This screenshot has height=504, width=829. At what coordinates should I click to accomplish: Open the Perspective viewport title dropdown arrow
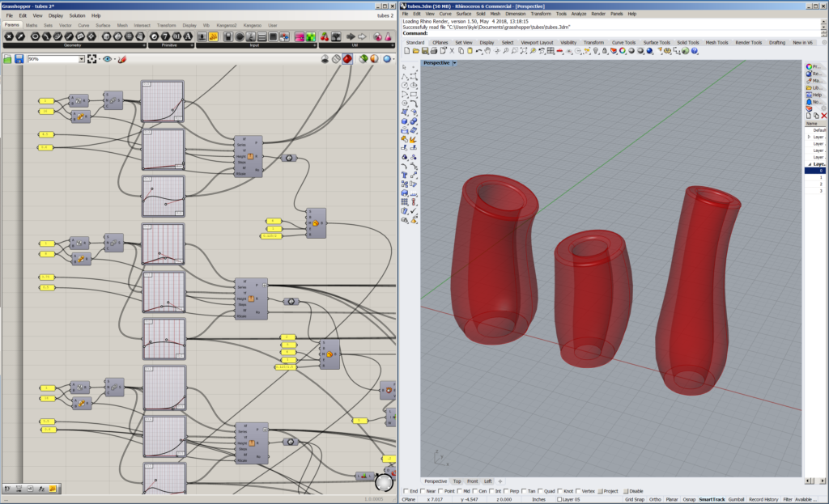(454, 63)
